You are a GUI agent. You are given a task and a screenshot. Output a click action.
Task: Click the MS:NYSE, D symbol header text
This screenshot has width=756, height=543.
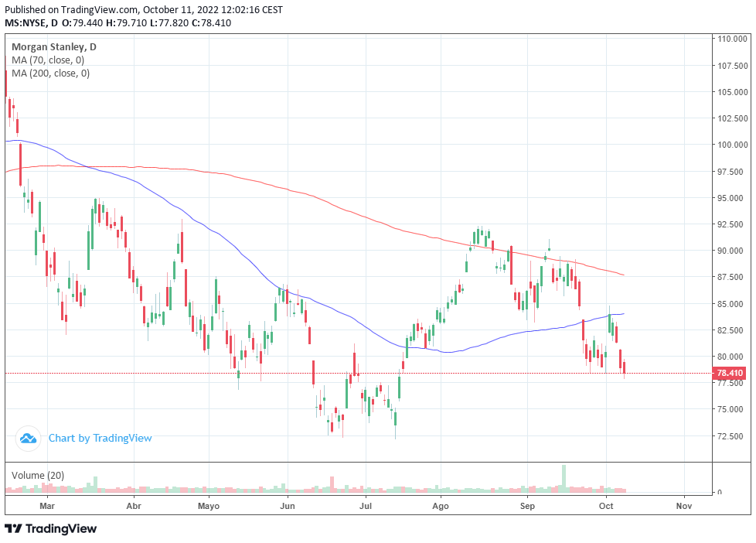click(x=32, y=23)
